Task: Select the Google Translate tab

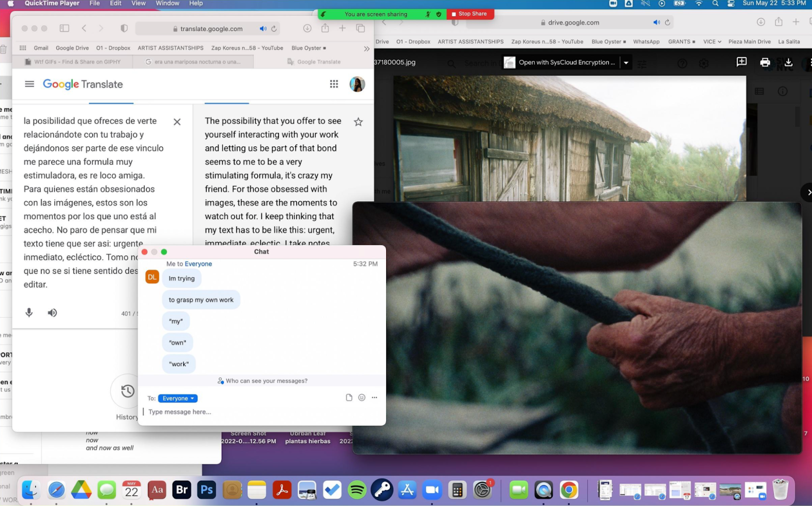Action: point(314,62)
